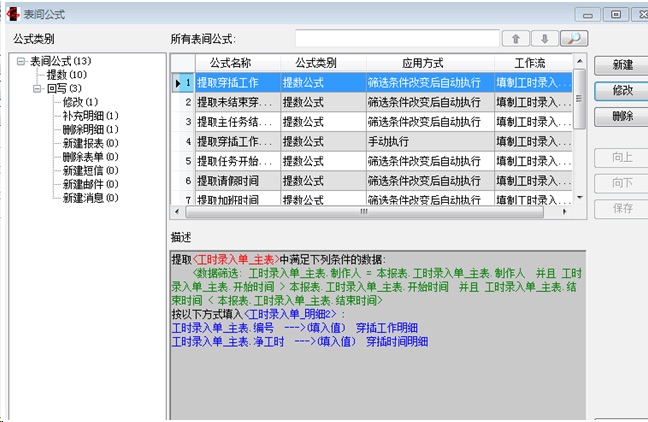Click the 删除 button on right
This screenshot has height=422, width=648.
tap(622, 117)
